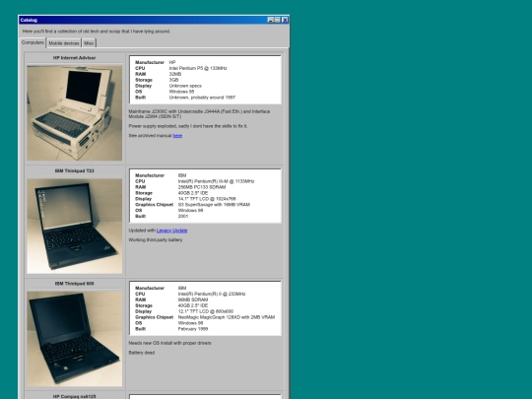Switch to the Computers tab

click(33, 42)
